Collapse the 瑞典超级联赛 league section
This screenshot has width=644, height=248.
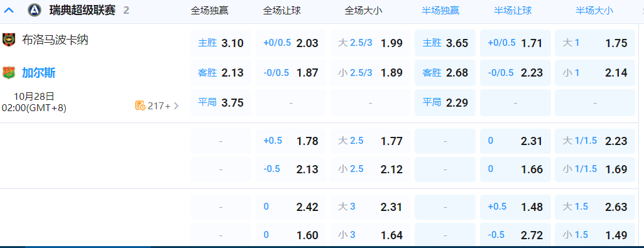coord(9,10)
